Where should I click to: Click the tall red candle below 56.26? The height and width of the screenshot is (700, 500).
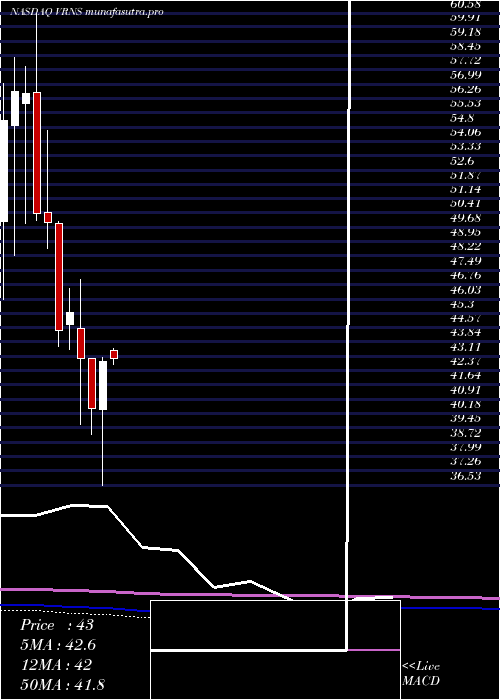37,153
